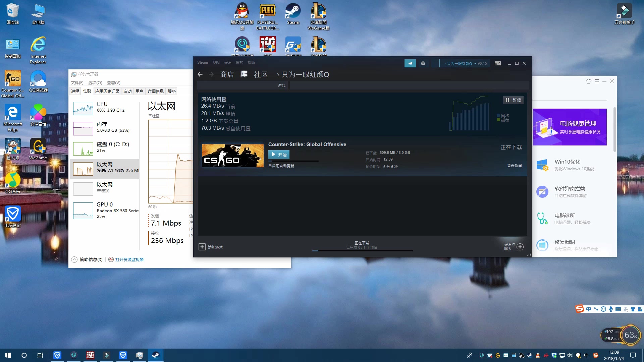Screen dimensions: 644x362
Task: Click the Steam announcements megaphone icon
Action: (x=410, y=63)
